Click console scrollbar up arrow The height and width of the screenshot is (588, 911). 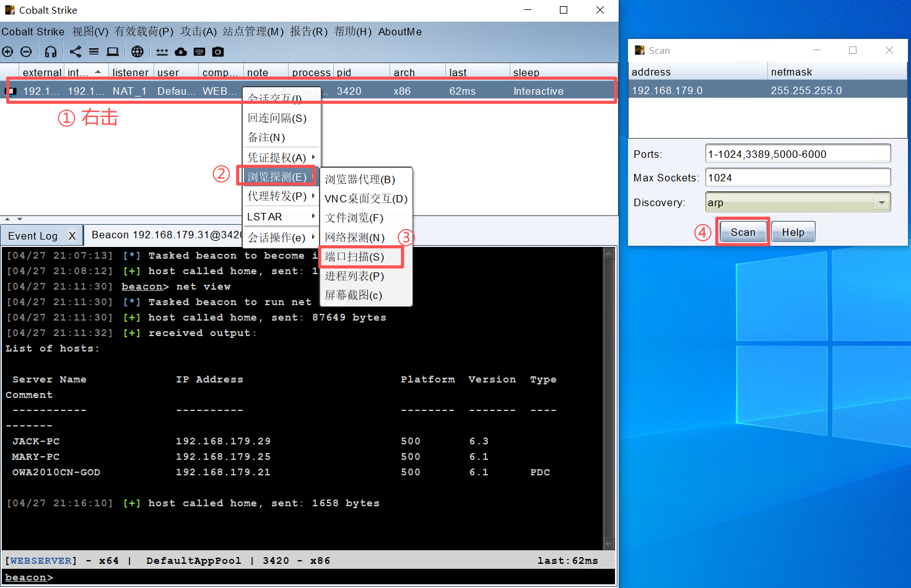pos(609,253)
